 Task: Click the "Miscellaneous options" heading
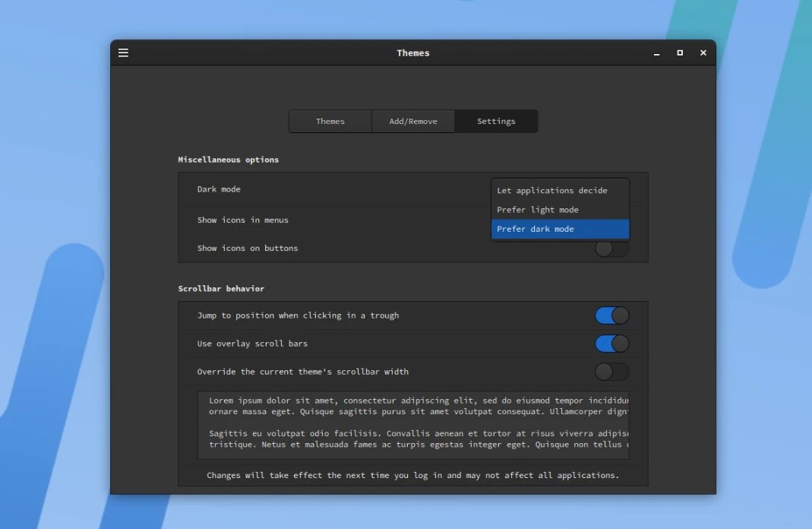click(229, 160)
